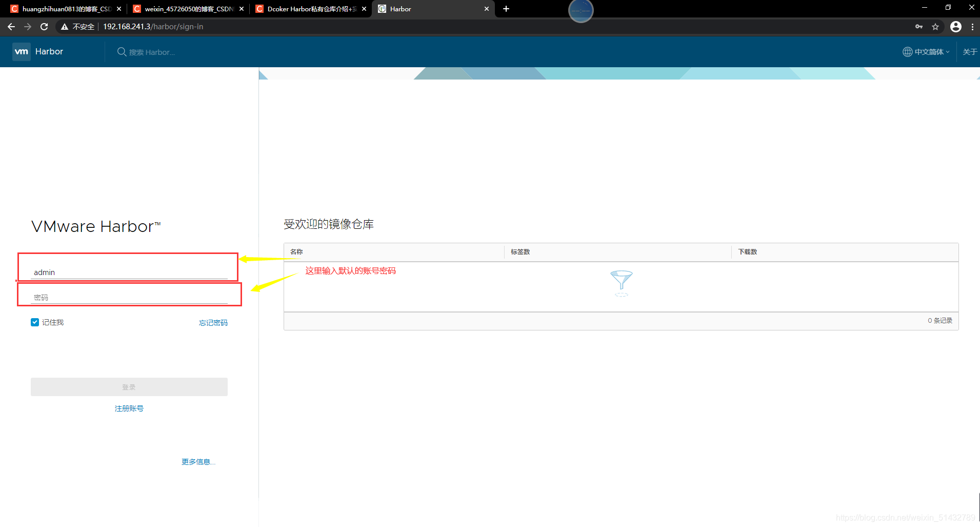Open a new browser tab with plus
The width and height of the screenshot is (980, 527).
tap(506, 9)
